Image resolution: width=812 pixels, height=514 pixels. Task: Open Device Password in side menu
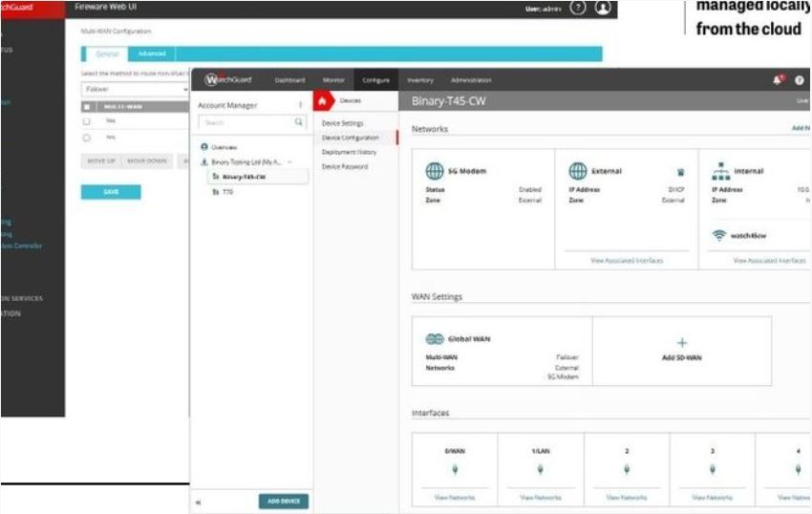[345, 167]
